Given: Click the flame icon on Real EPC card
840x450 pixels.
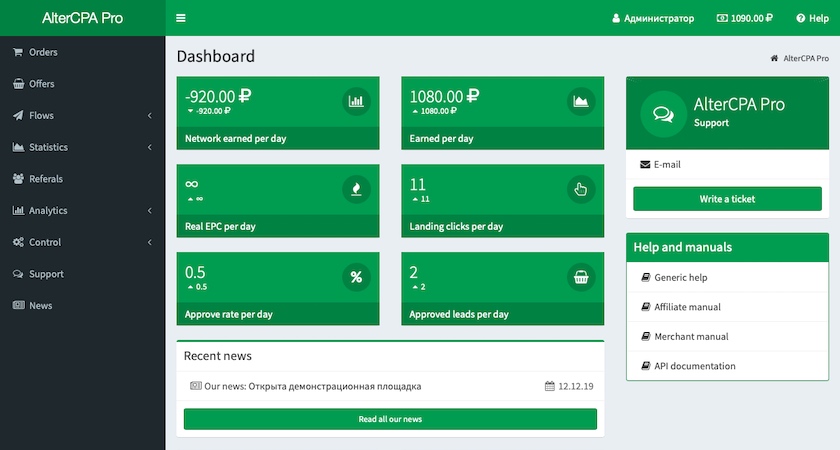Looking at the screenshot, I should tap(355, 188).
